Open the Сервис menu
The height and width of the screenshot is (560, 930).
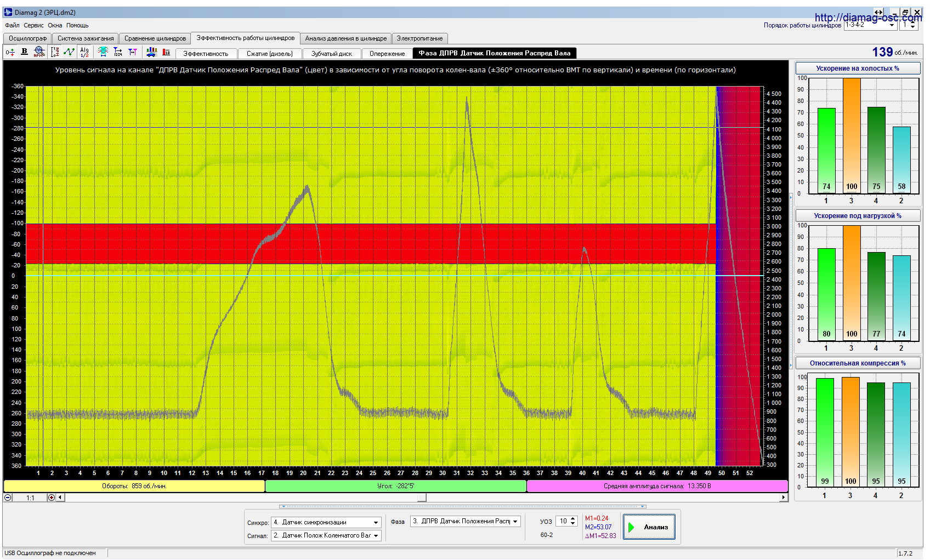point(33,25)
